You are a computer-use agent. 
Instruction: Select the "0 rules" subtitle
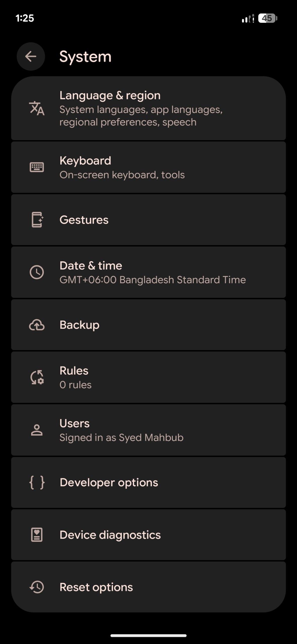pyautogui.click(x=75, y=385)
